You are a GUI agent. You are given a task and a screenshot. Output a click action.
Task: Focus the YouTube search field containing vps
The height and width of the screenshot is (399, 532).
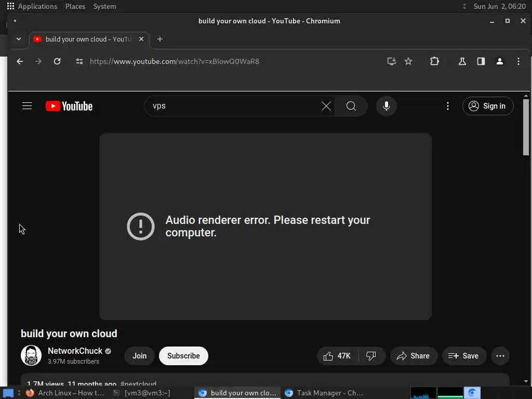234,106
